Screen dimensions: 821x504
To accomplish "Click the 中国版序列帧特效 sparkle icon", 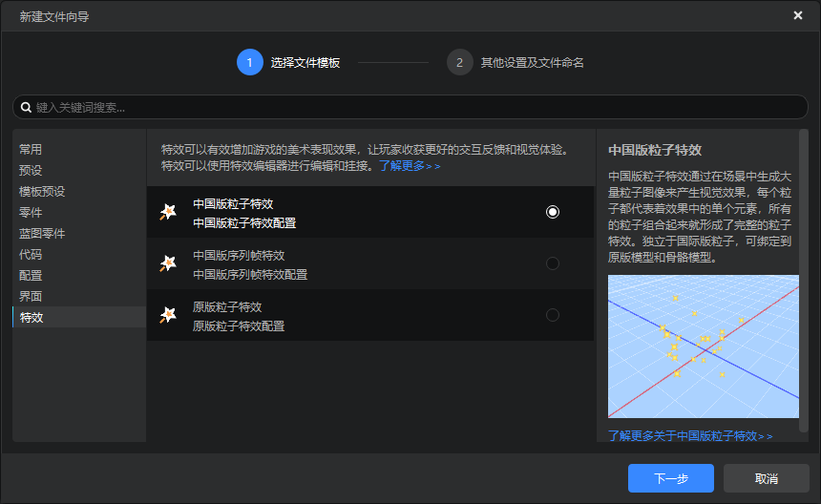I will pos(168,263).
